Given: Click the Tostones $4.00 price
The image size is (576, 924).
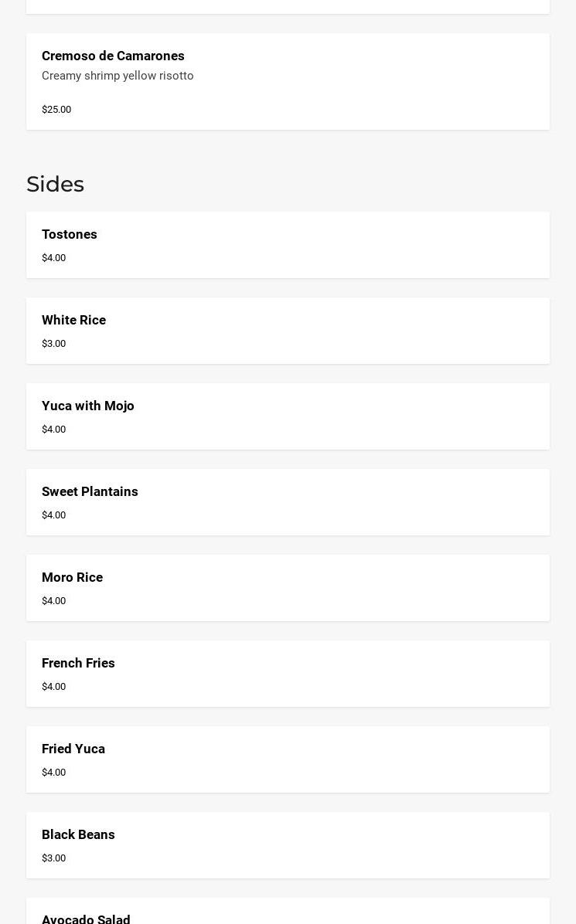Looking at the screenshot, I should (54, 258).
